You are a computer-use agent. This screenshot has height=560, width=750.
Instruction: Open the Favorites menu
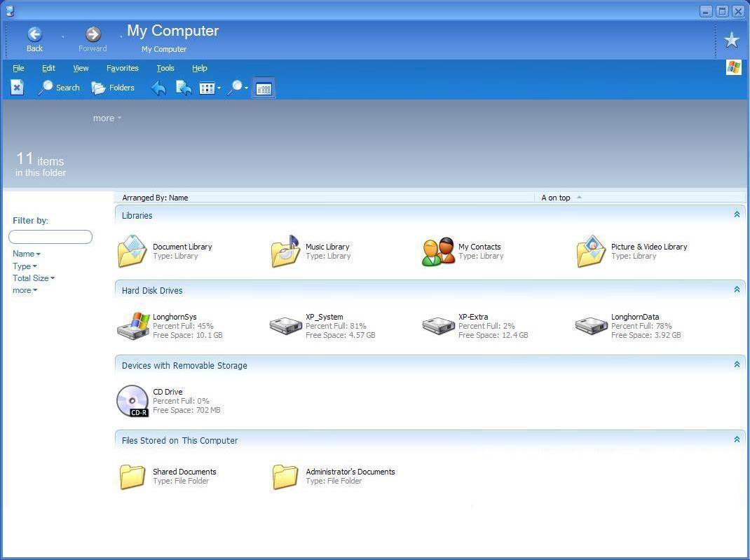pos(123,68)
